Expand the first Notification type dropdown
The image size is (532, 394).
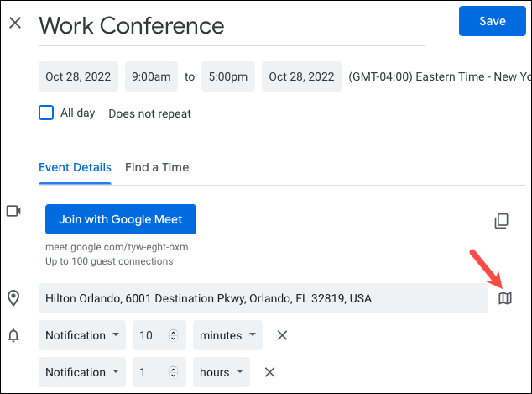pos(82,335)
